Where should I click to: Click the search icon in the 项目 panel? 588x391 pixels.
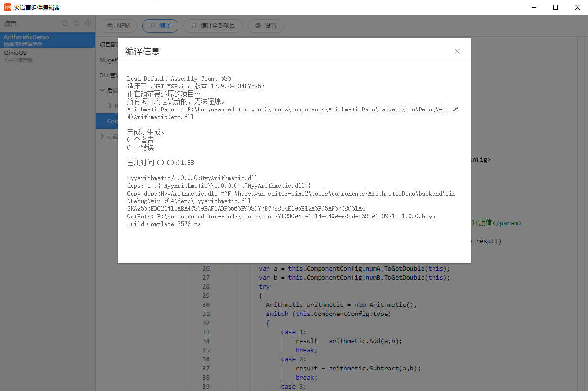(65, 23)
